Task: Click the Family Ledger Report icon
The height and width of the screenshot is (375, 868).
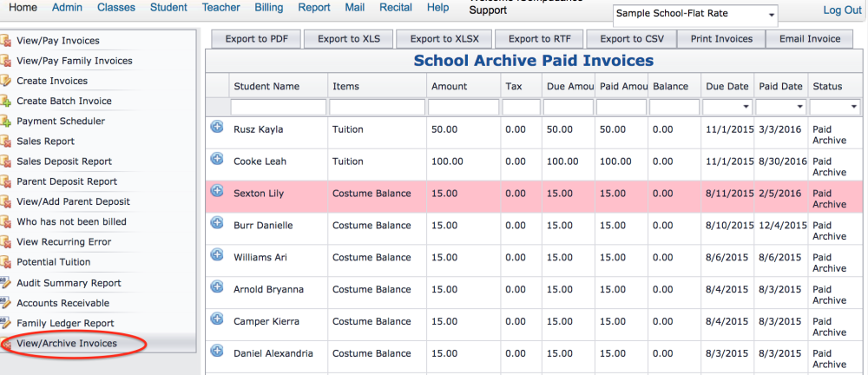Action: (5, 323)
